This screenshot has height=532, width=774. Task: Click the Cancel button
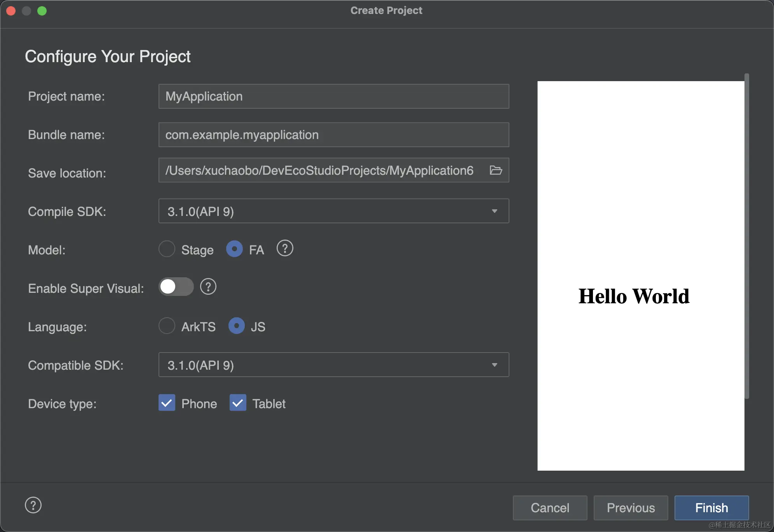point(550,508)
